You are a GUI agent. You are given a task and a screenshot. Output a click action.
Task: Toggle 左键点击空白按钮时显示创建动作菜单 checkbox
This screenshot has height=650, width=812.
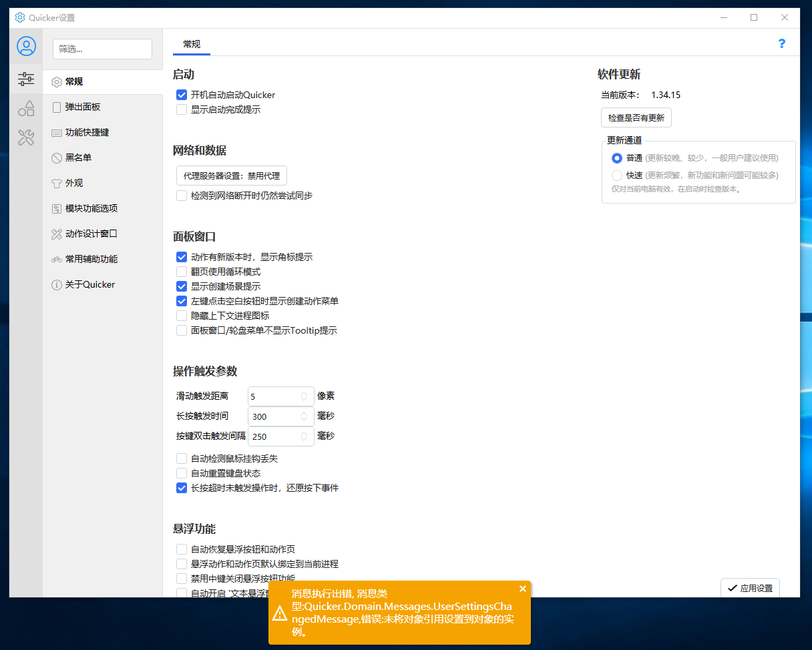tap(182, 301)
